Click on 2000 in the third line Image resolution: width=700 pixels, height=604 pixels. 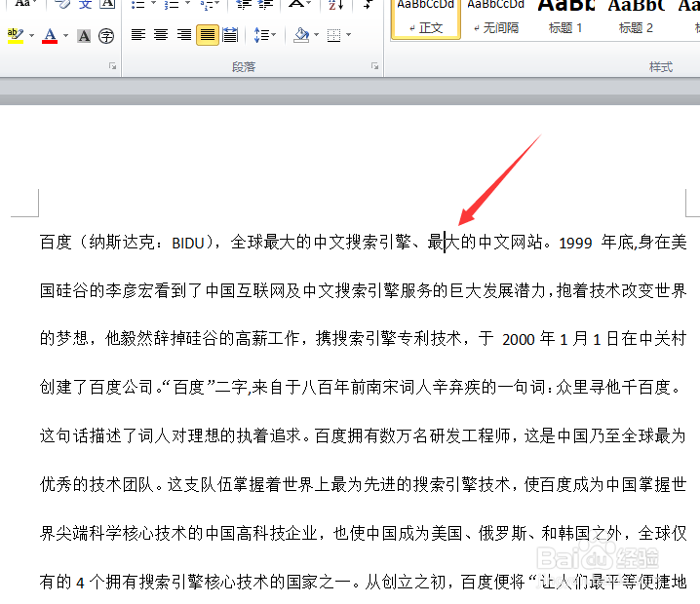tap(519, 340)
